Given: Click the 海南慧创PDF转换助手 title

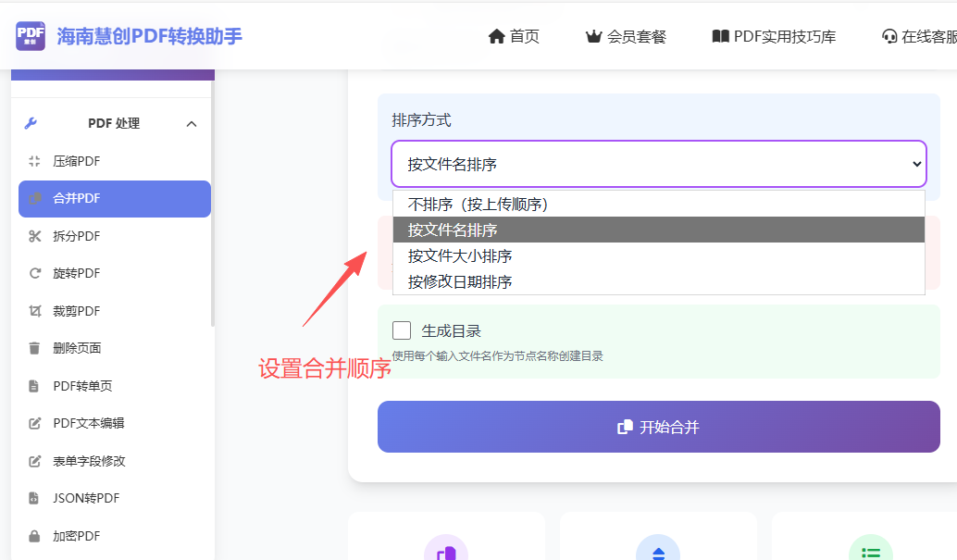Looking at the screenshot, I should [x=150, y=36].
